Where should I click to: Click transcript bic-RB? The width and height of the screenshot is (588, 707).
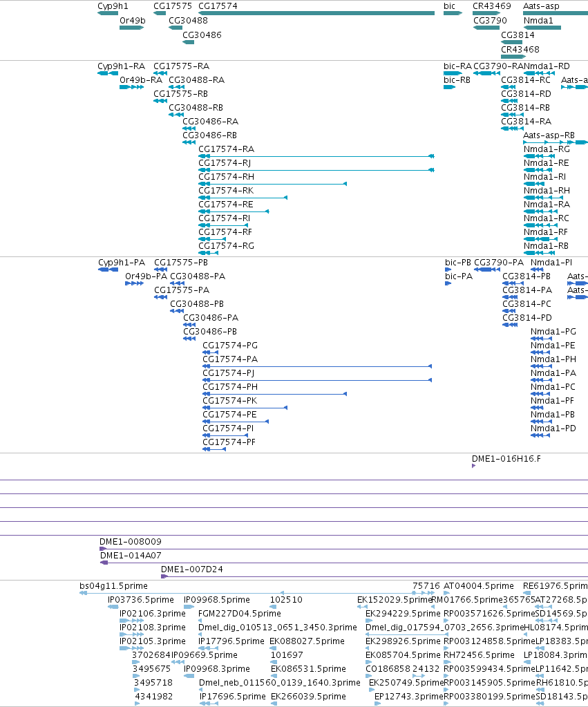pyautogui.click(x=457, y=80)
